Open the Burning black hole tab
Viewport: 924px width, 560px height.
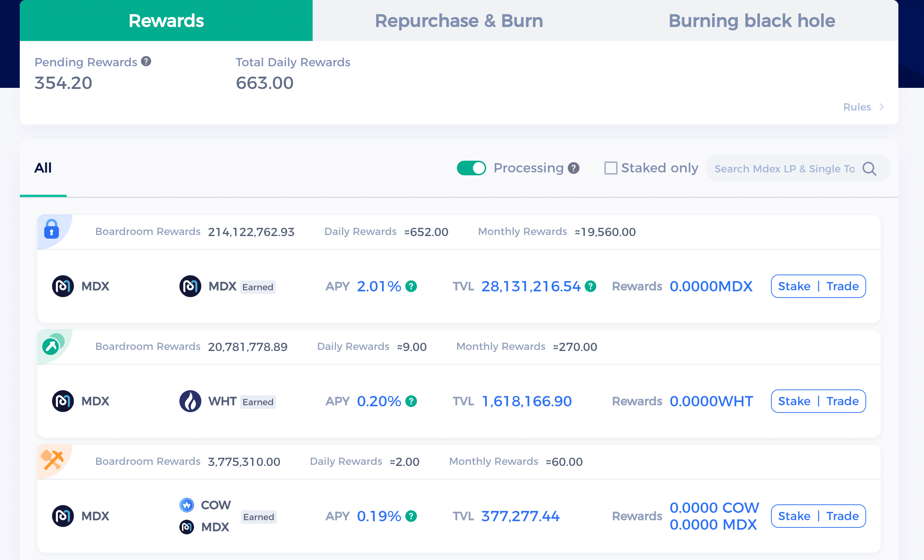pos(752,20)
